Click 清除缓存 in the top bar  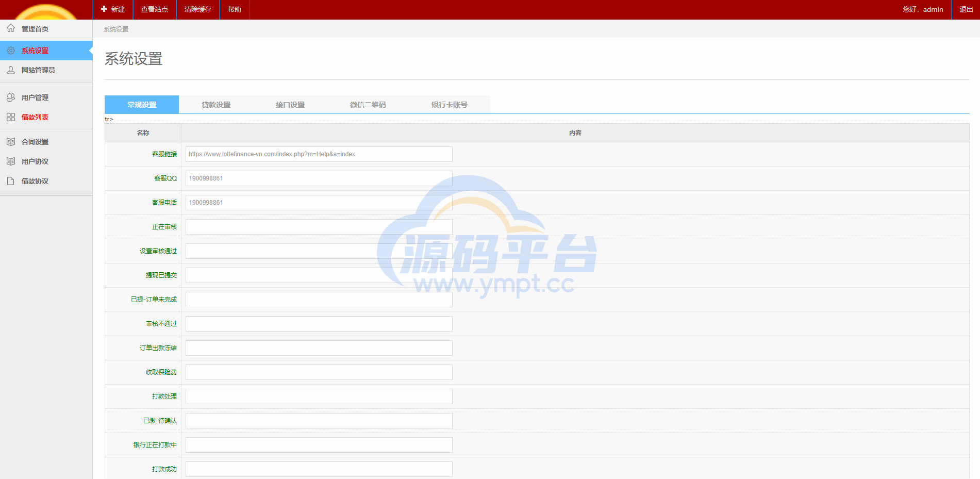(198, 10)
